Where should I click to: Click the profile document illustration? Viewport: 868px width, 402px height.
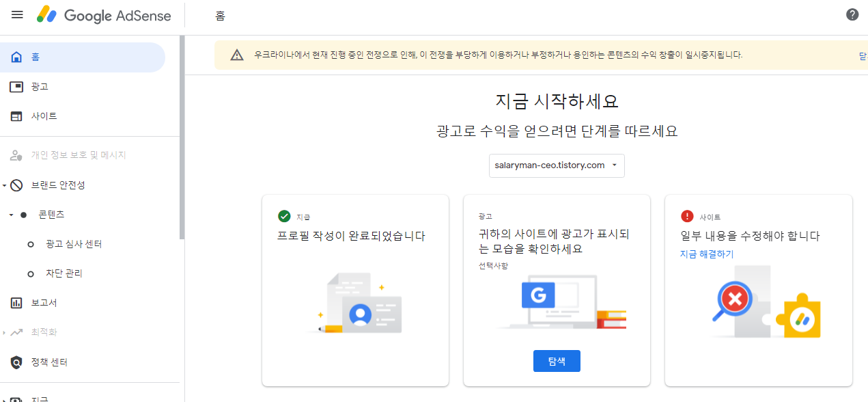360,303
